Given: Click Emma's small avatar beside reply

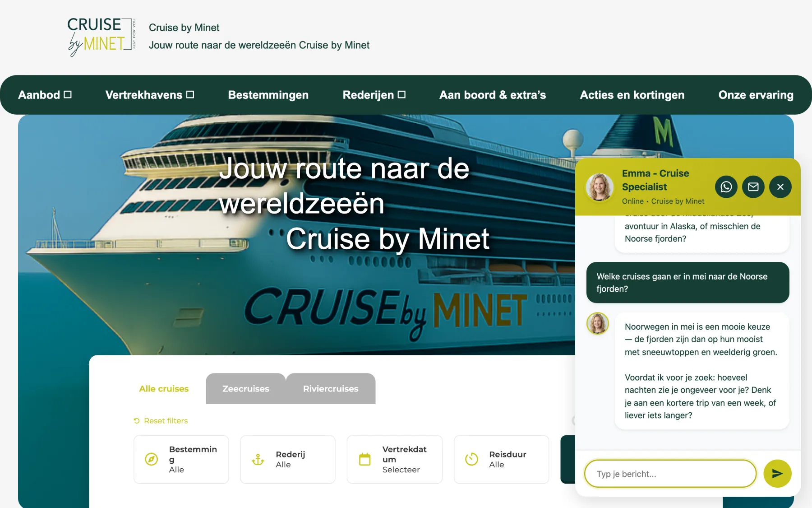Looking at the screenshot, I should coord(597,323).
